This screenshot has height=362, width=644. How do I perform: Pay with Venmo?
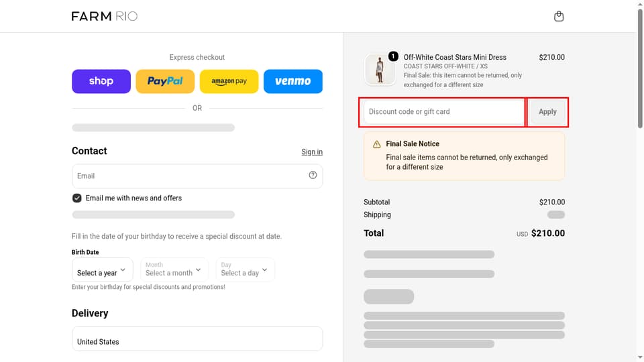pos(293,81)
